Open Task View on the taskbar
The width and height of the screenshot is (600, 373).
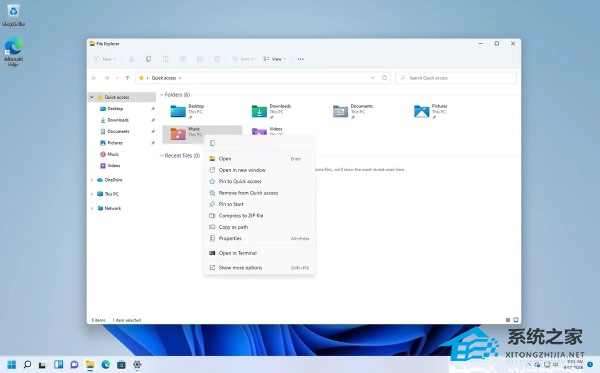[42, 365]
